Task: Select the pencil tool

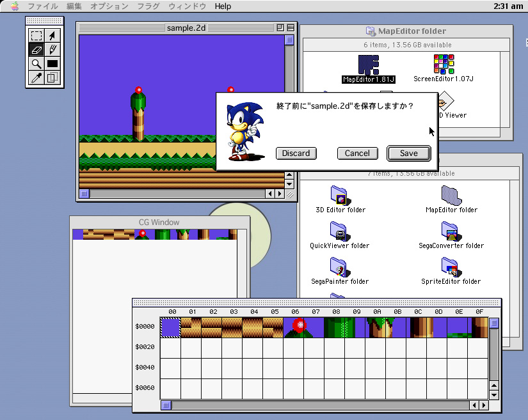Action: coord(53,49)
